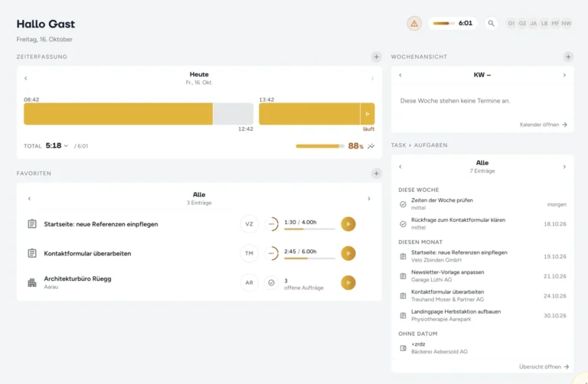Start timer for Kontaktformular überarbeiten favorite
588x384 pixels.
click(x=348, y=253)
